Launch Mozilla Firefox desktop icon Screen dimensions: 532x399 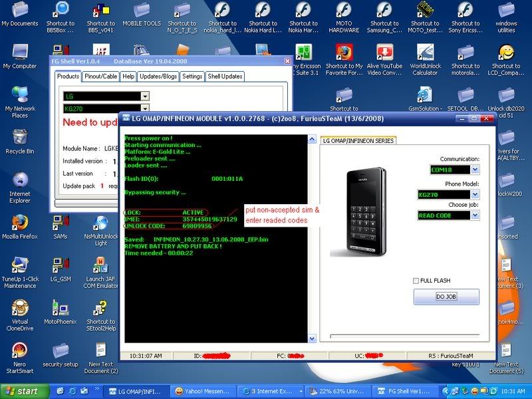(x=20, y=227)
